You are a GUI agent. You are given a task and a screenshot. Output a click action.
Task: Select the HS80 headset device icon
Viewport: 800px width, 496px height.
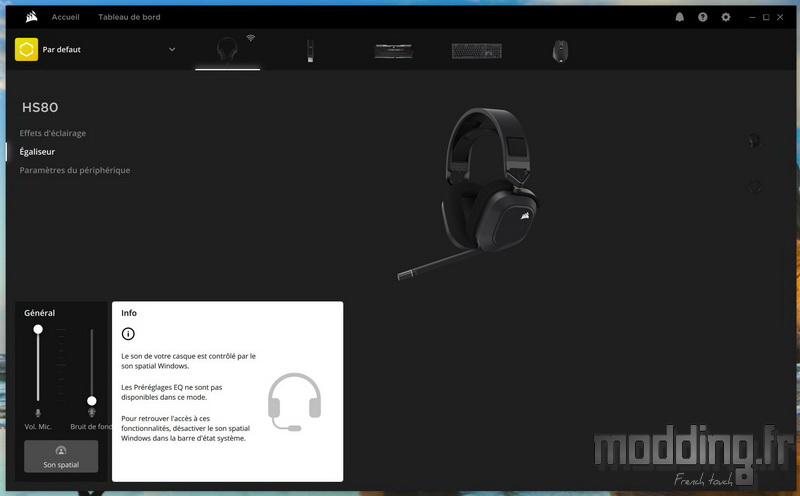pyautogui.click(x=227, y=50)
